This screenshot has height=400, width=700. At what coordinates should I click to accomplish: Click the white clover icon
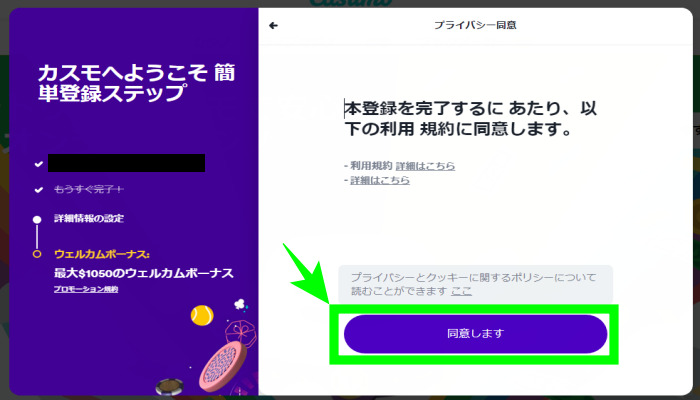coord(239,304)
